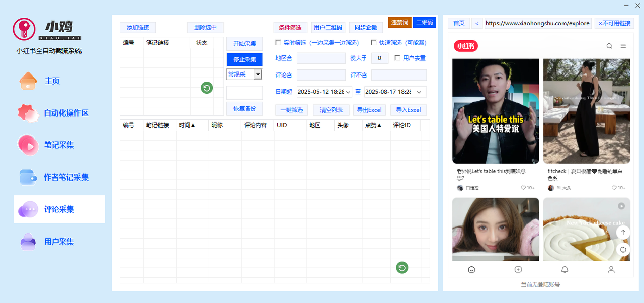Click the blue wallet icon for 作者笔记采集
Image resolution: width=644 pixels, height=303 pixels.
(28, 177)
